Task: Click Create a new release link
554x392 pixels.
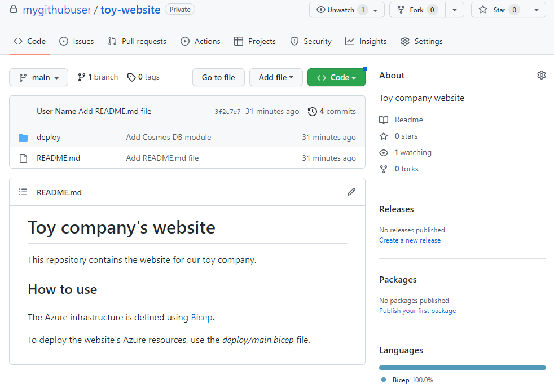Action: click(410, 240)
